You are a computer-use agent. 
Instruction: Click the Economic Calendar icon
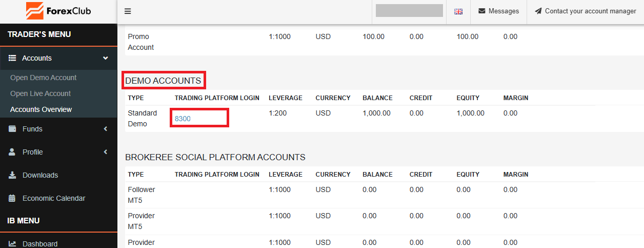[12, 198]
